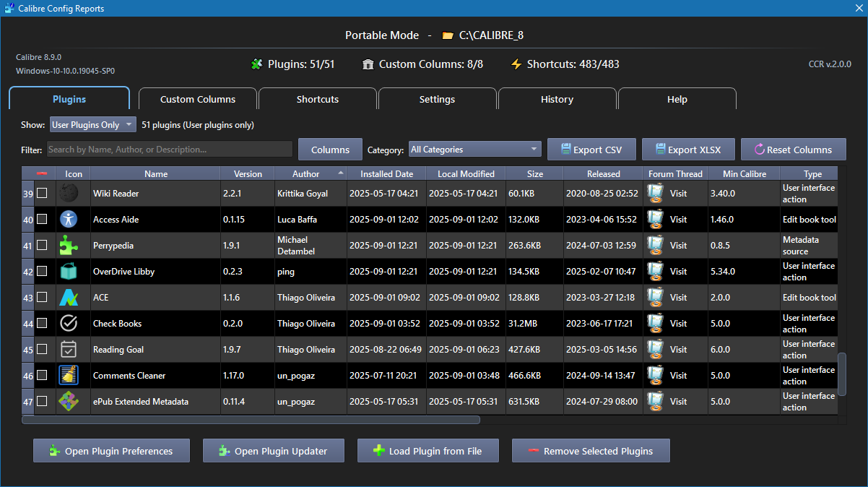Image resolution: width=868 pixels, height=487 pixels.
Task: Click forum thread icon for Check Books
Action: [655, 324]
